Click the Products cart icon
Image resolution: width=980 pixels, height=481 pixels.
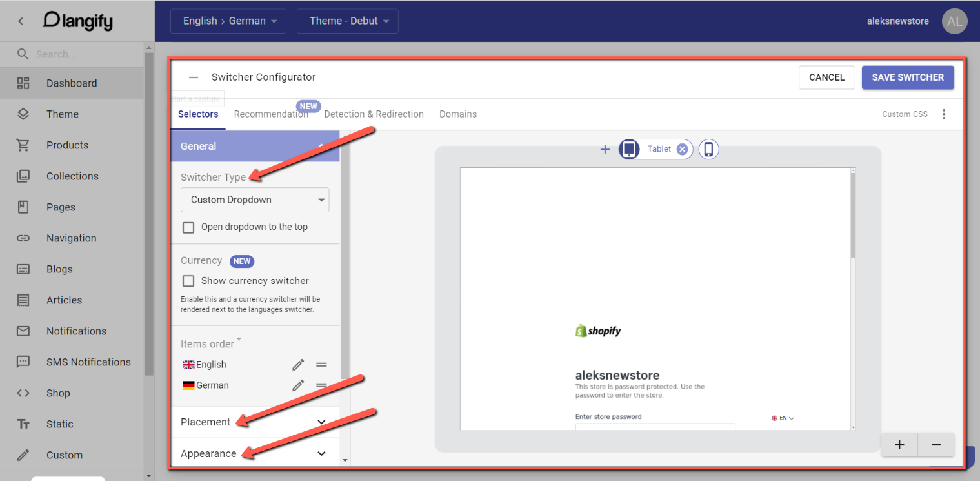tap(23, 145)
